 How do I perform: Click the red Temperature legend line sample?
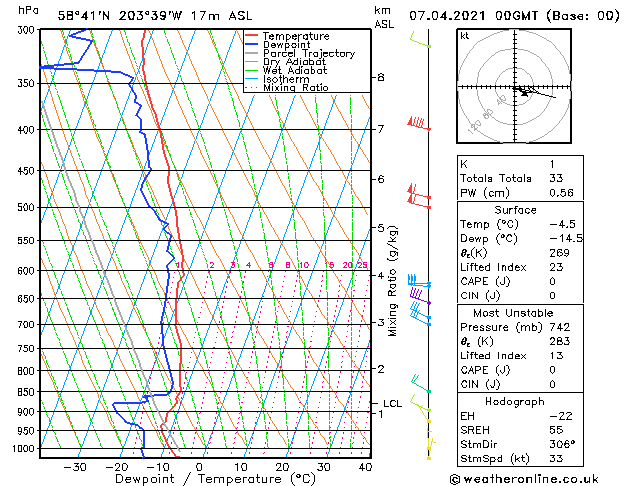[252, 36]
